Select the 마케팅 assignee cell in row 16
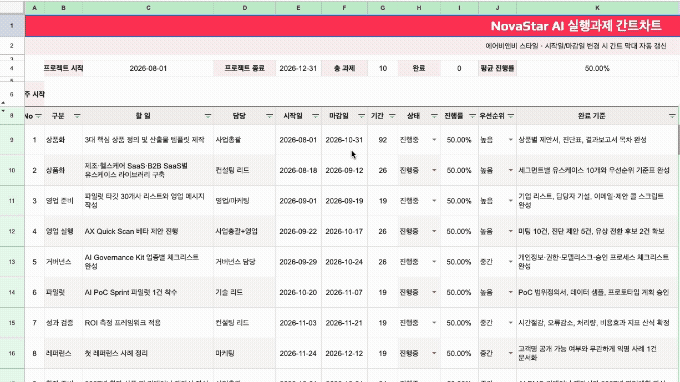Screen dimensions: 680x382 [x=245, y=353]
